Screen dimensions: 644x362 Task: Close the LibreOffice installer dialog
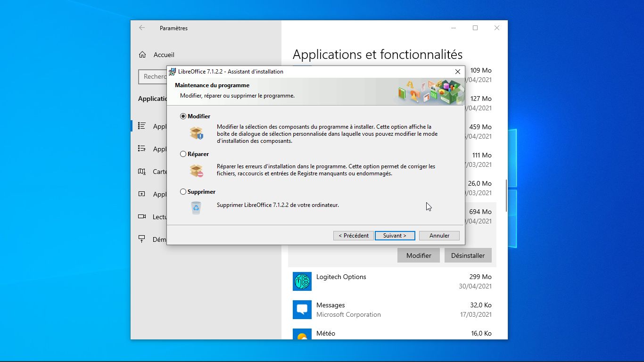457,72
